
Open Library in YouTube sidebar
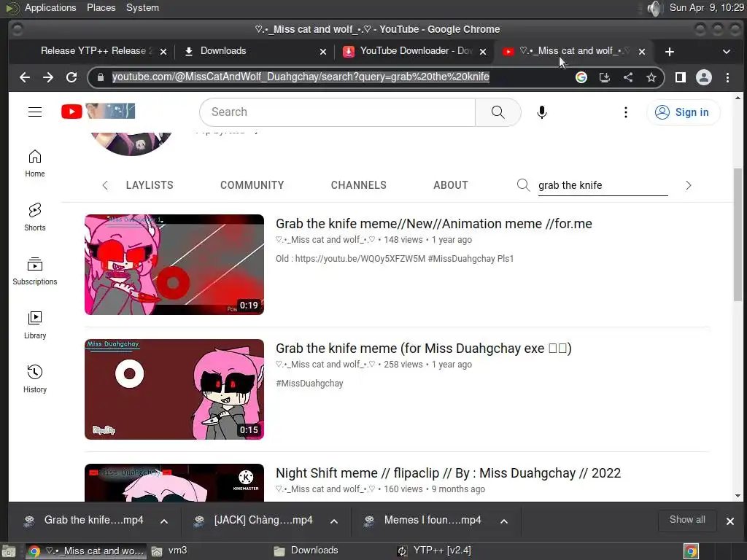[35, 324]
